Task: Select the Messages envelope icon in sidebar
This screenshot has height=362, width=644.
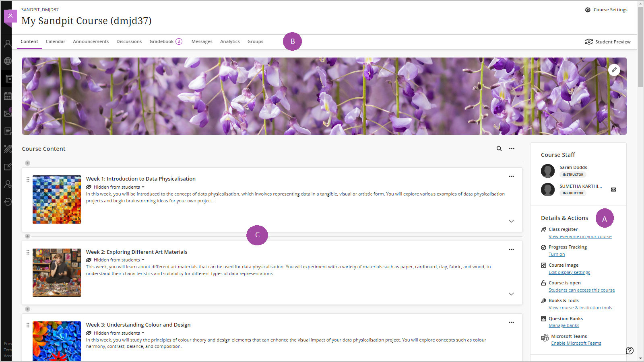Action: point(7,113)
